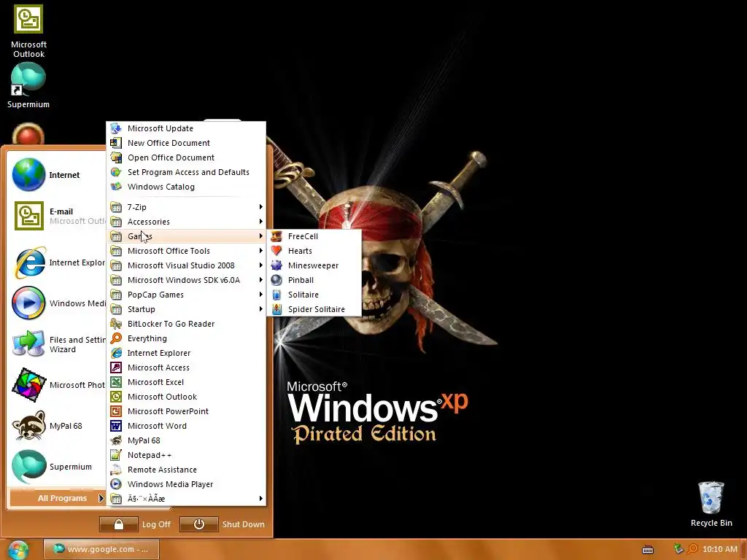This screenshot has width=747, height=560.
Task: Launch Windows Media Player from programs list
Action: [x=186, y=484]
